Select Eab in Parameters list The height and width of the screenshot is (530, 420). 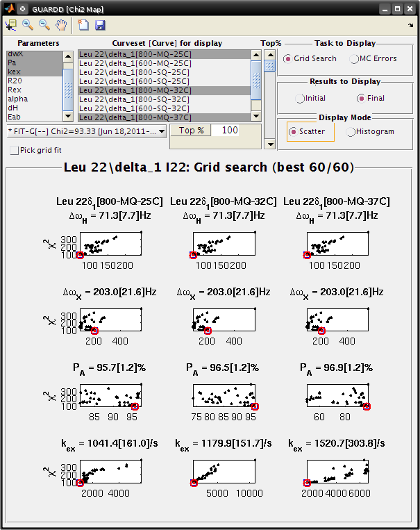[35, 117]
